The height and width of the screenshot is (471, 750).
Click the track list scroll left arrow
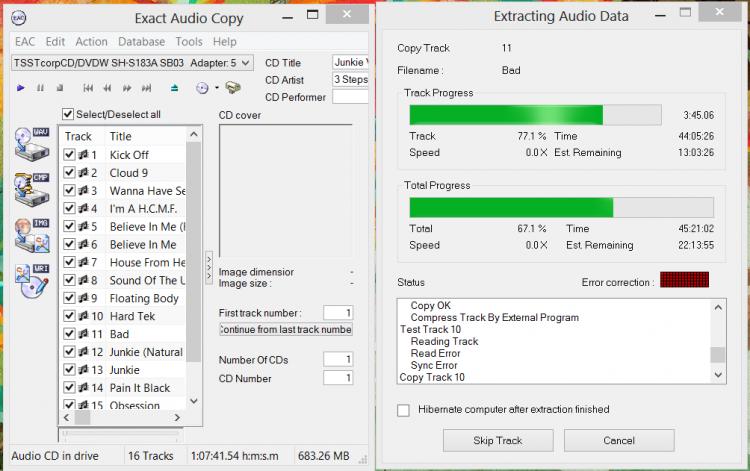(x=66, y=417)
